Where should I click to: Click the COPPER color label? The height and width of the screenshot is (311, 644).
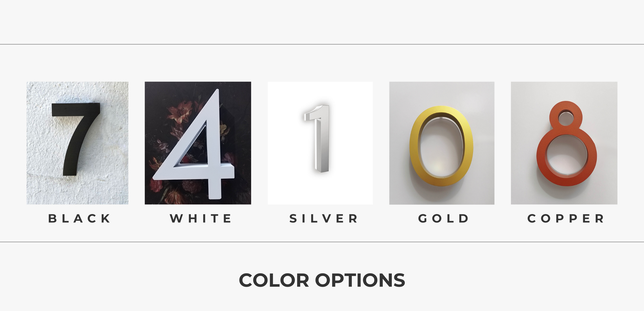(x=566, y=219)
